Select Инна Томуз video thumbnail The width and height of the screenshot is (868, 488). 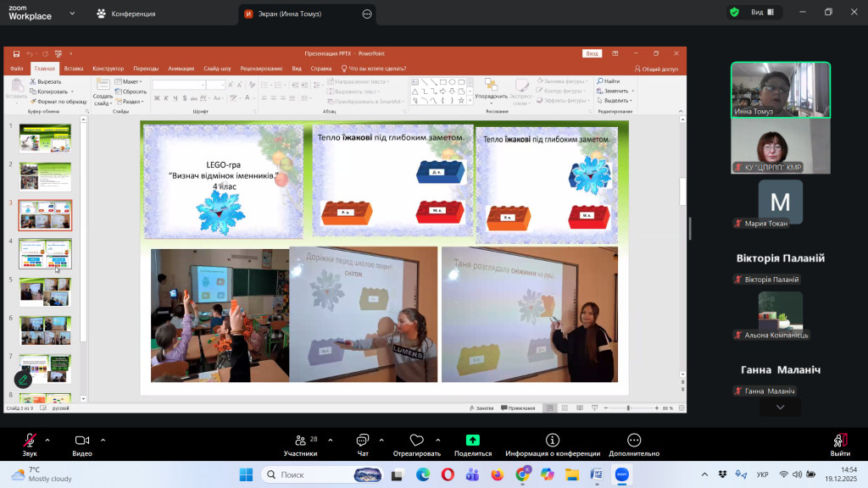coord(781,90)
